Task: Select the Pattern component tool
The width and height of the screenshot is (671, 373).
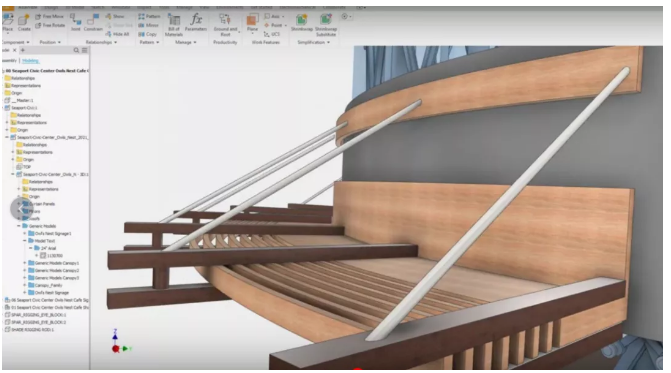Action: (149, 16)
